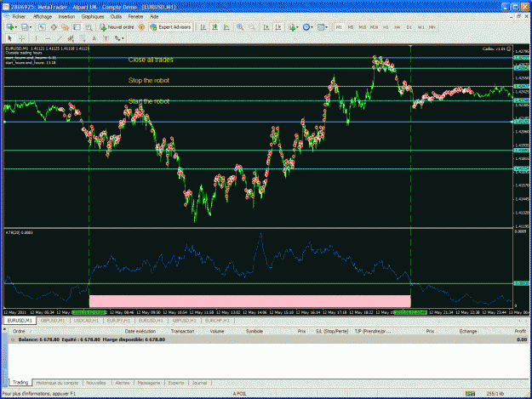Select the Horizontal Line drawing tool

(48, 38)
